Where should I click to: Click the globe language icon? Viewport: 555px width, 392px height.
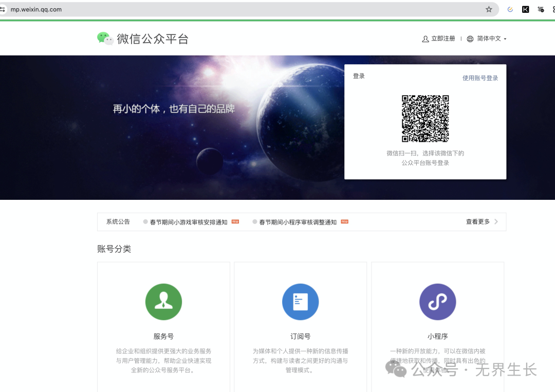470,39
